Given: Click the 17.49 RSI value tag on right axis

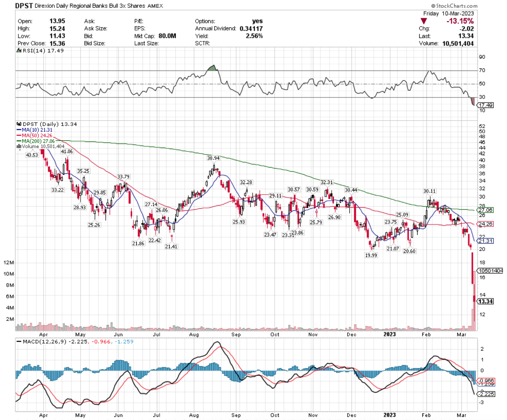Looking at the screenshot, I should 486,105.
